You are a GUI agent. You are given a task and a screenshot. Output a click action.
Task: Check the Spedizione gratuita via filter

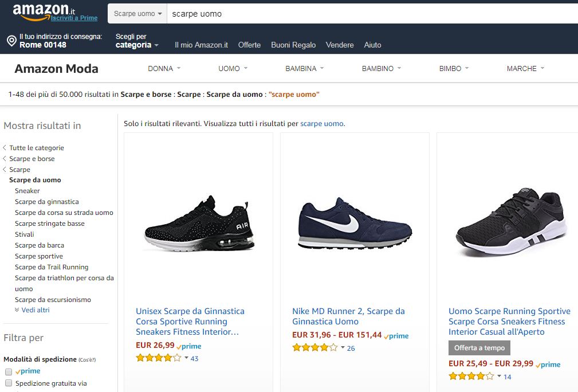9,383
